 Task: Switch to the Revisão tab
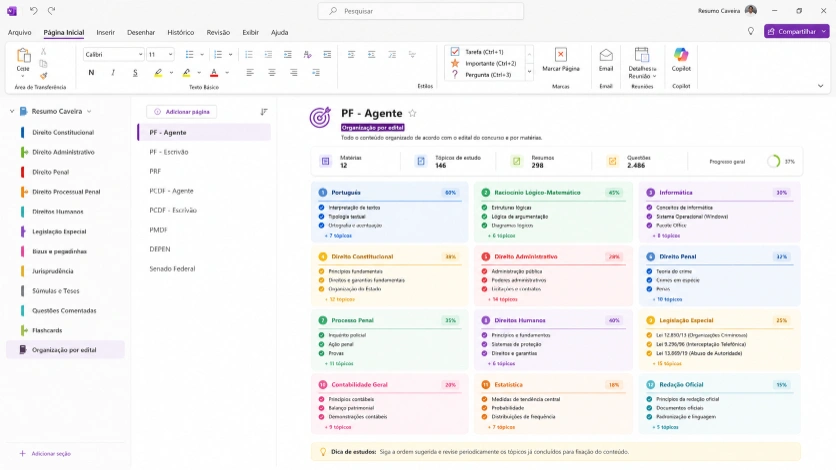coord(218,33)
